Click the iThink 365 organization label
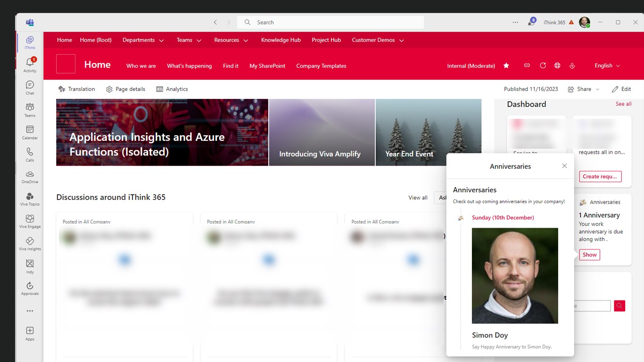The height and width of the screenshot is (362, 644). (554, 22)
